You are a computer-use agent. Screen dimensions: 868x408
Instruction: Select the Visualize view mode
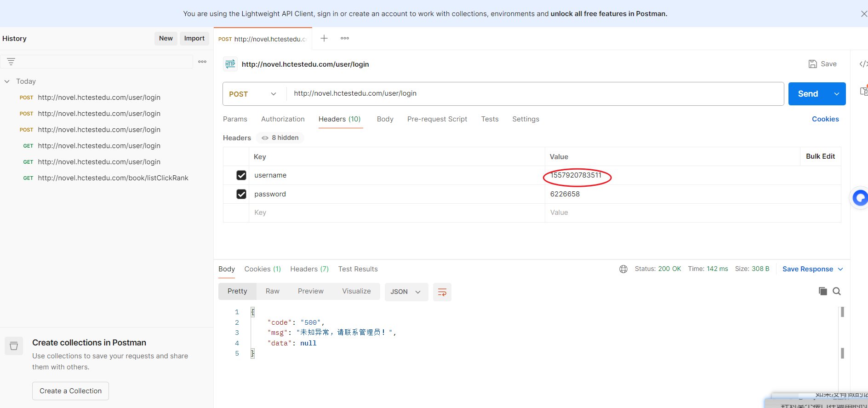click(356, 291)
